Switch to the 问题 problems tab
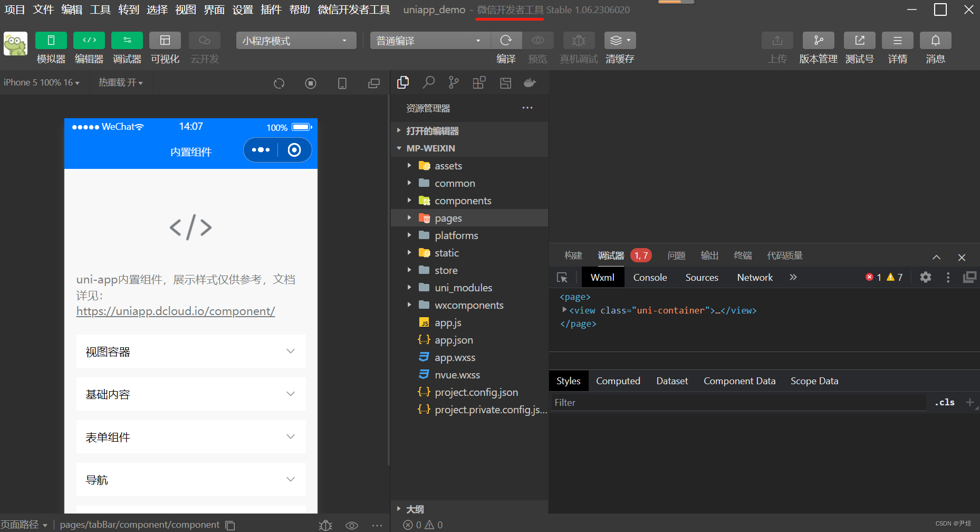The height and width of the screenshot is (532, 980). (676, 255)
